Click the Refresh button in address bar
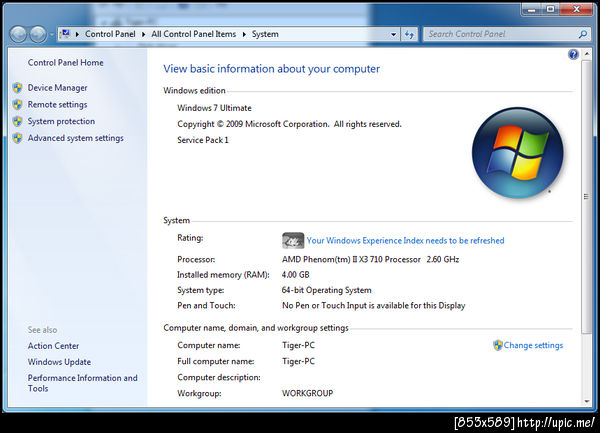600x433 pixels. (409, 35)
